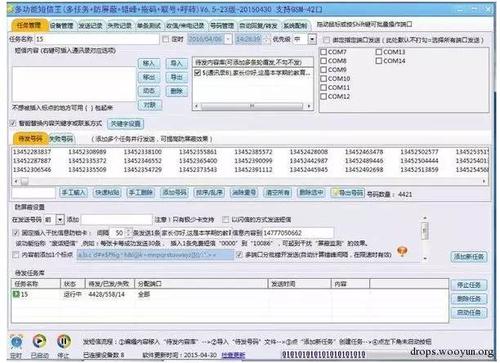Click the app icon in title bar
This screenshot has height=363, width=500.
point(10,10)
